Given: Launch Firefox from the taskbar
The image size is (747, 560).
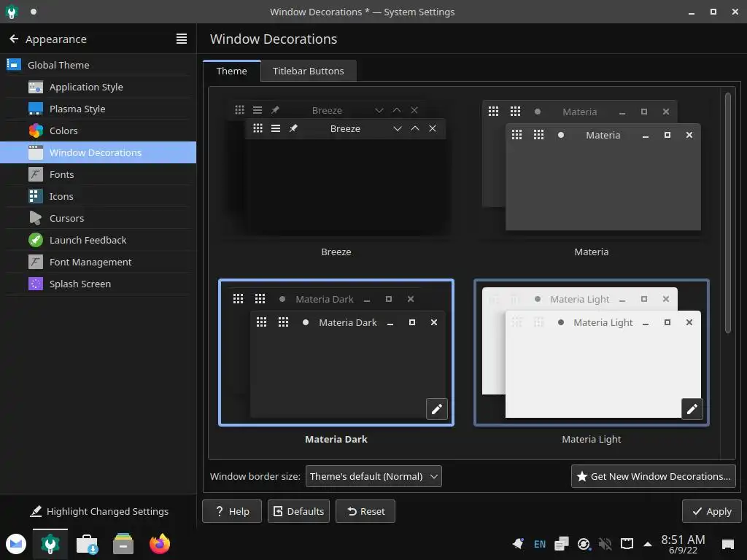Looking at the screenshot, I should [x=160, y=544].
